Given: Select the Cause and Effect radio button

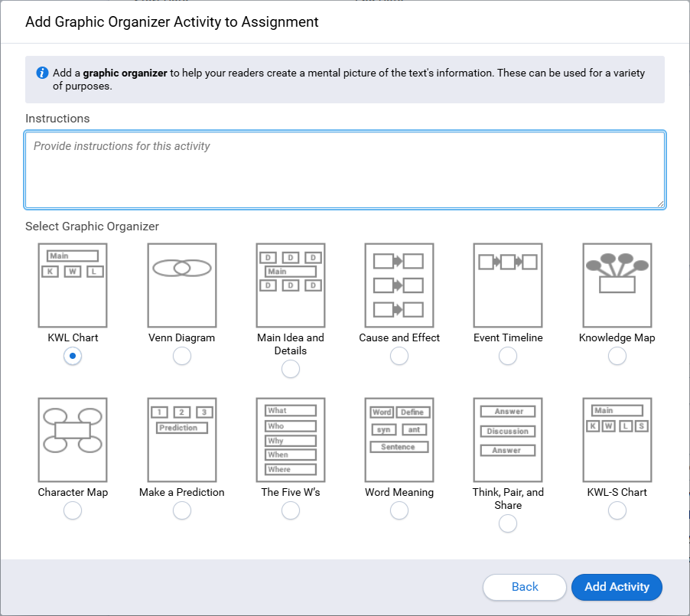Looking at the screenshot, I should point(399,356).
